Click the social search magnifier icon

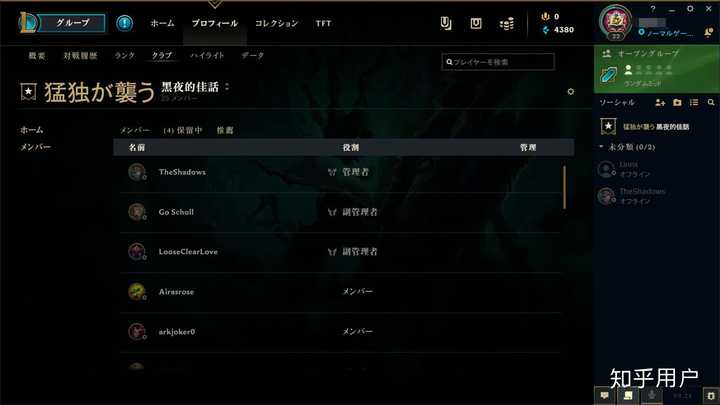tap(711, 102)
